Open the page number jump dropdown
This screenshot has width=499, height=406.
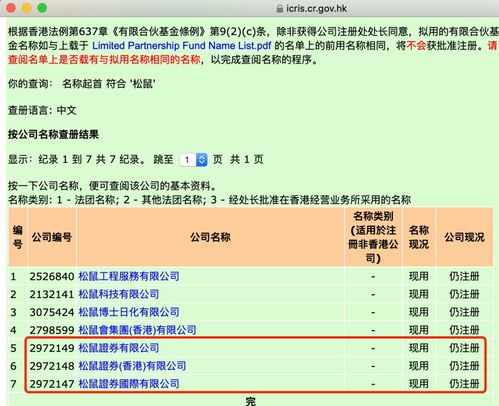tap(194, 160)
